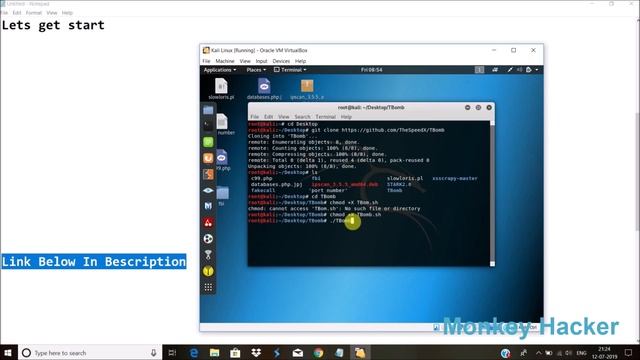Launch Microsoft Edge from taskbar
640x360 pixels.
[194, 353]
